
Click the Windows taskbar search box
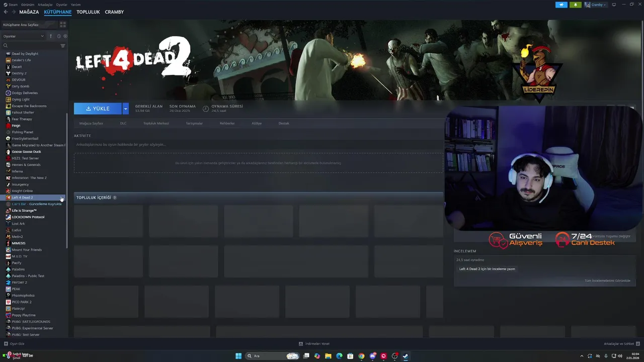[x=272, y=356]
